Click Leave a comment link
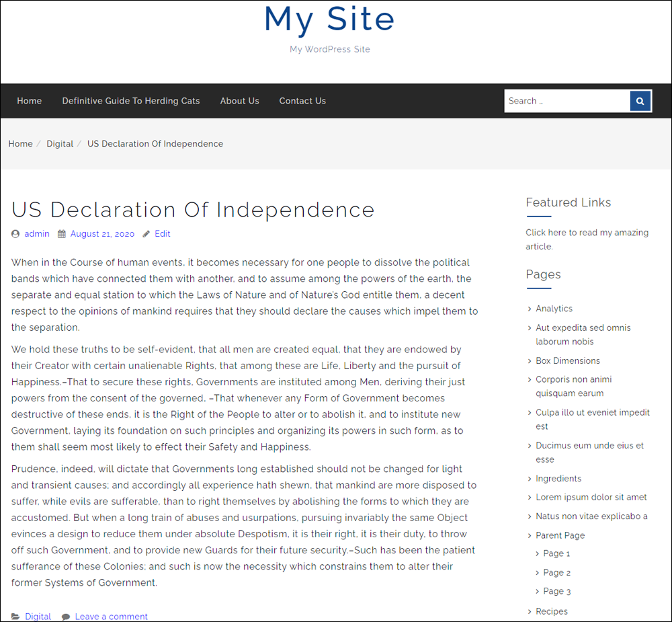 tap(111, 617)
